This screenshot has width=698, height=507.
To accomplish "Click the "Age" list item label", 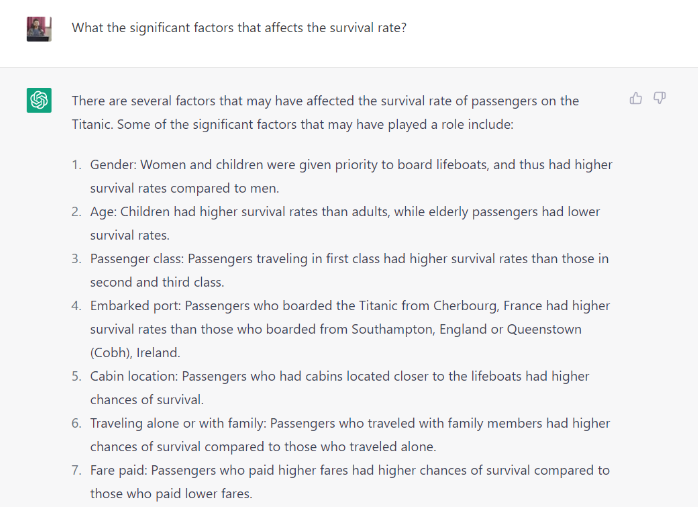I will (103, 212).
